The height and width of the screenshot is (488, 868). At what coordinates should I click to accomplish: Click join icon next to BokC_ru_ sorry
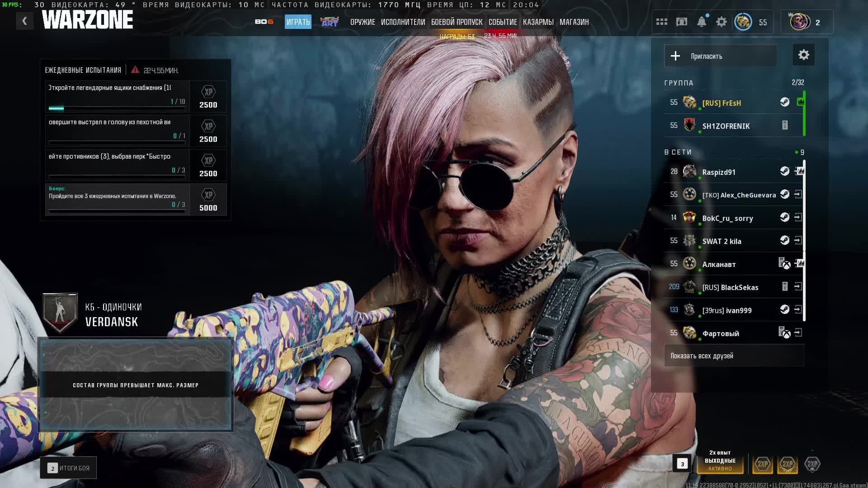[798, 217]
